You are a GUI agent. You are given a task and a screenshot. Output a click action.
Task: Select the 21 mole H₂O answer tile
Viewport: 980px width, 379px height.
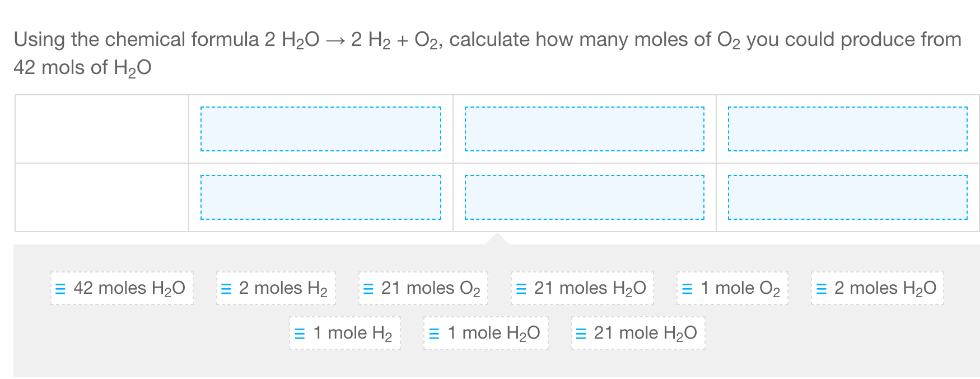click(x=637, y=332)
